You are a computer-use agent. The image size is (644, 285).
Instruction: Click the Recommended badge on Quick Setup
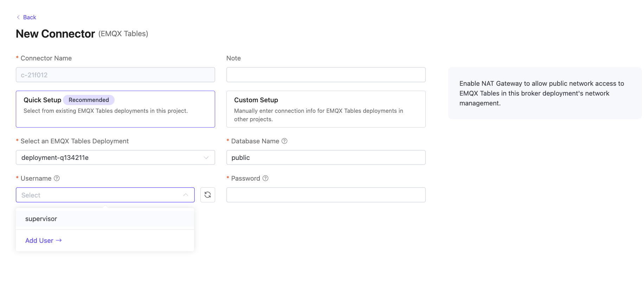pos(89,100)
